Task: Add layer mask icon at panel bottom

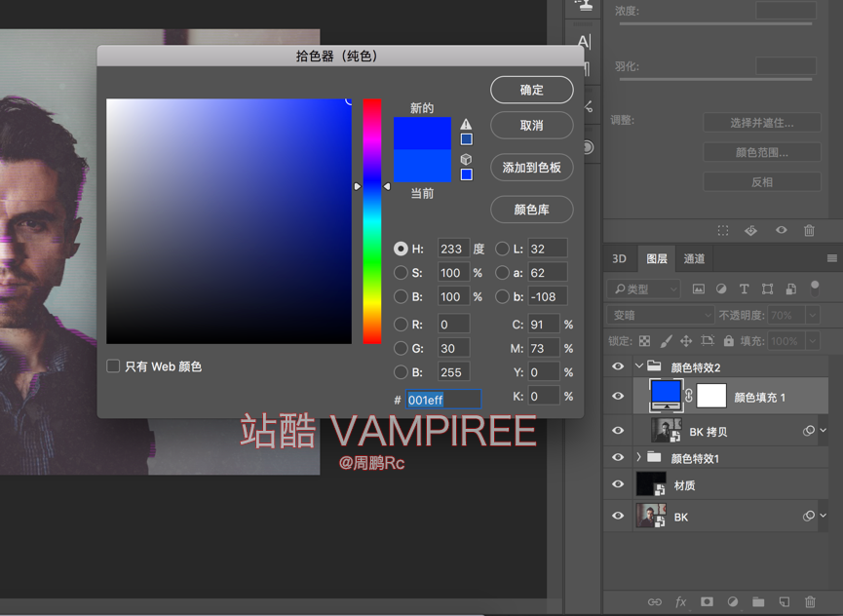Action: pos(707,601)
